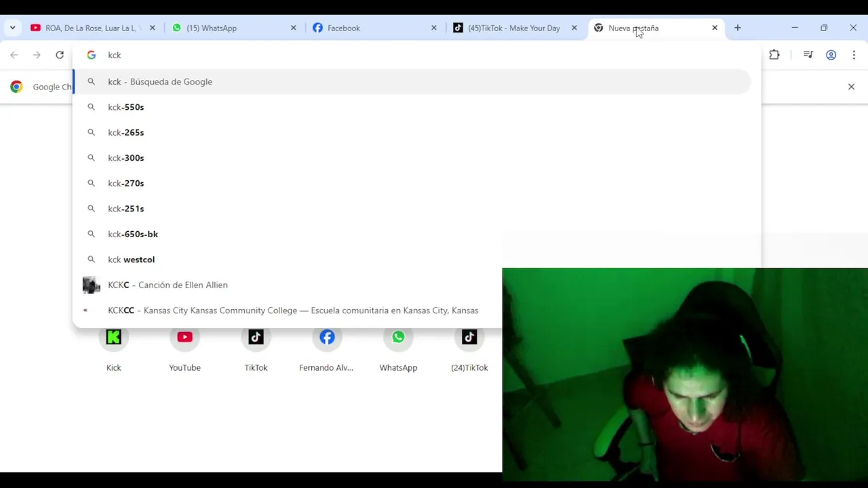Select the kck-251s suggestion

point(412,209)
